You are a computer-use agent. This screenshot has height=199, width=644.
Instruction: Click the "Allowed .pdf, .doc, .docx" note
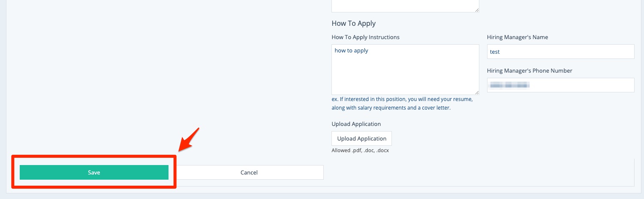[360, 151]
